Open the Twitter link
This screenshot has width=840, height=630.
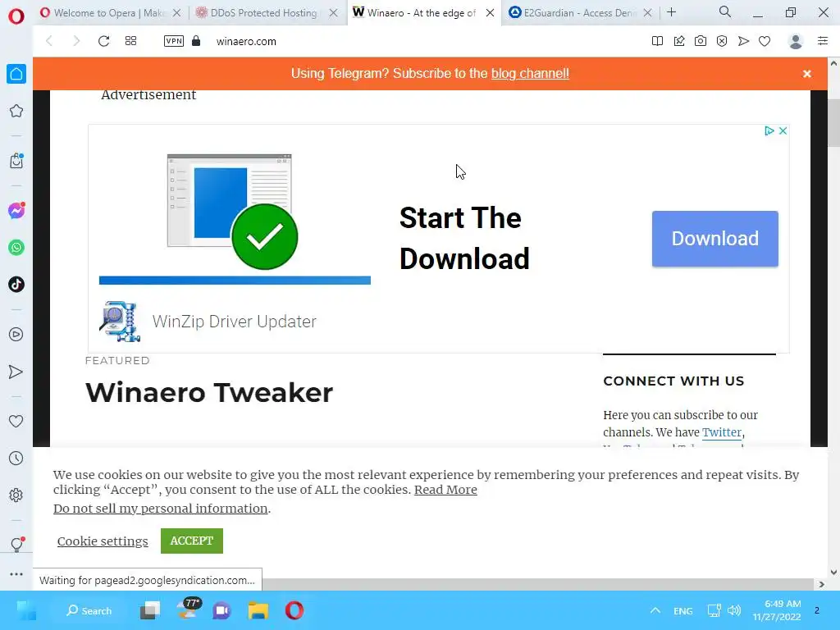(x=722, y=432)
